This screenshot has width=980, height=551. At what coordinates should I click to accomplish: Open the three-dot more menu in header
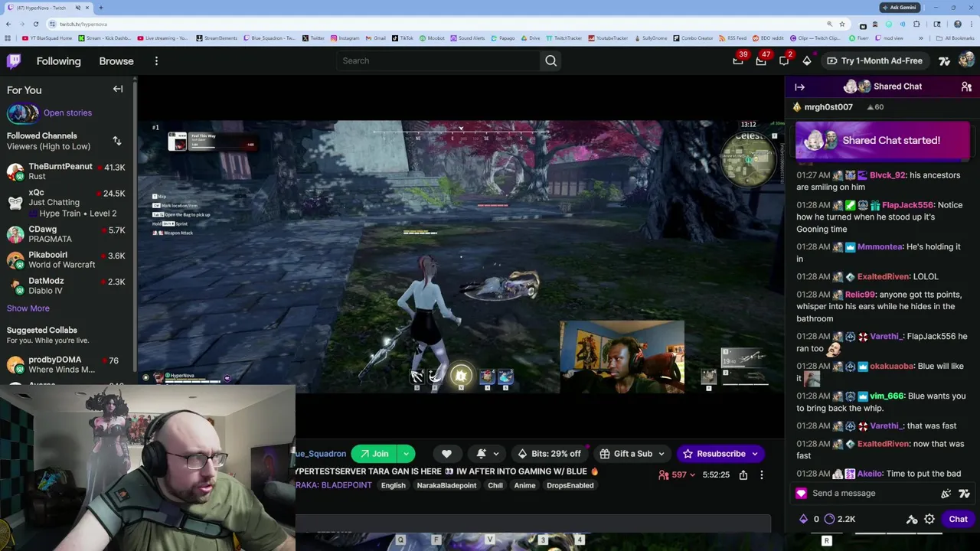point(156,61)
